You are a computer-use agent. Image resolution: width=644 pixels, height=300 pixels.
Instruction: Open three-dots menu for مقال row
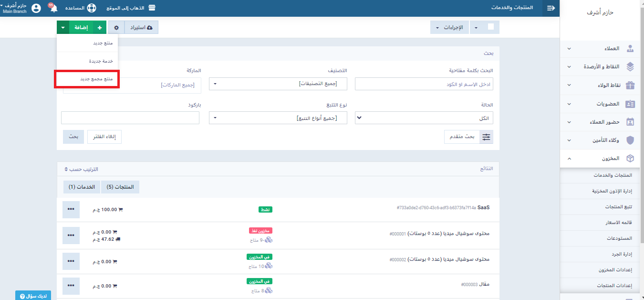click(71, 286)
